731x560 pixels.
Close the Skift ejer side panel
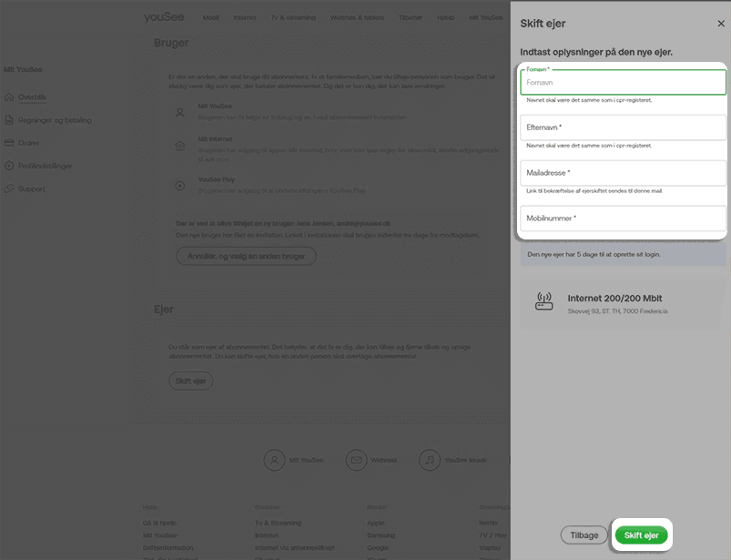719,23
